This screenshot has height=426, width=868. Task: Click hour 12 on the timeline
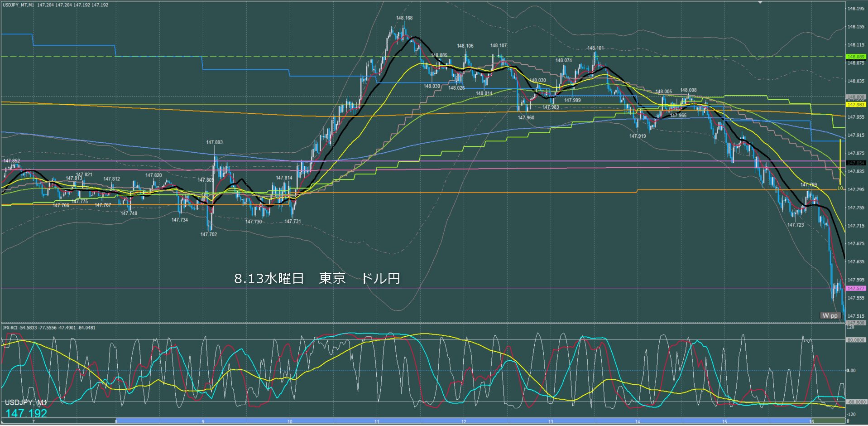tap(464, 421)
